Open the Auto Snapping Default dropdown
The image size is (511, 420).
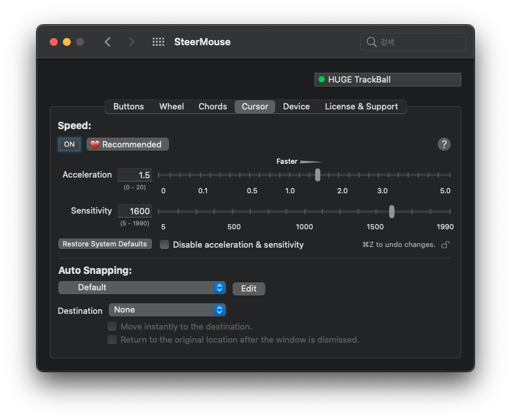142,288
